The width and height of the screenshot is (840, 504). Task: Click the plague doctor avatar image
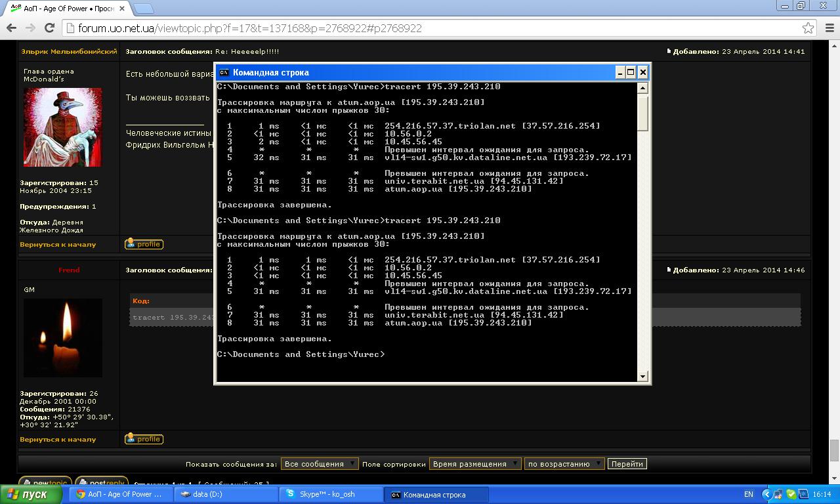[63, 127]
